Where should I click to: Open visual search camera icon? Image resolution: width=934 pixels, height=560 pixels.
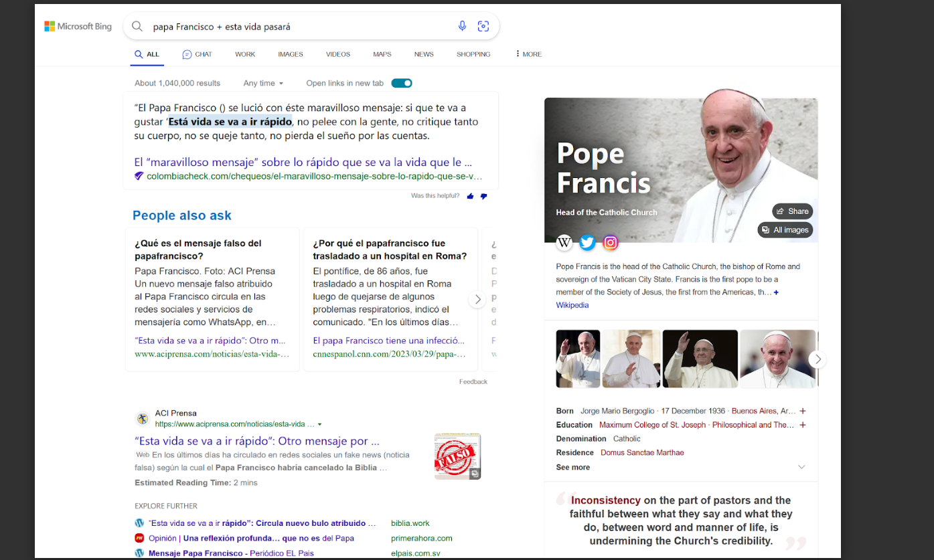(x=483, y=26)
